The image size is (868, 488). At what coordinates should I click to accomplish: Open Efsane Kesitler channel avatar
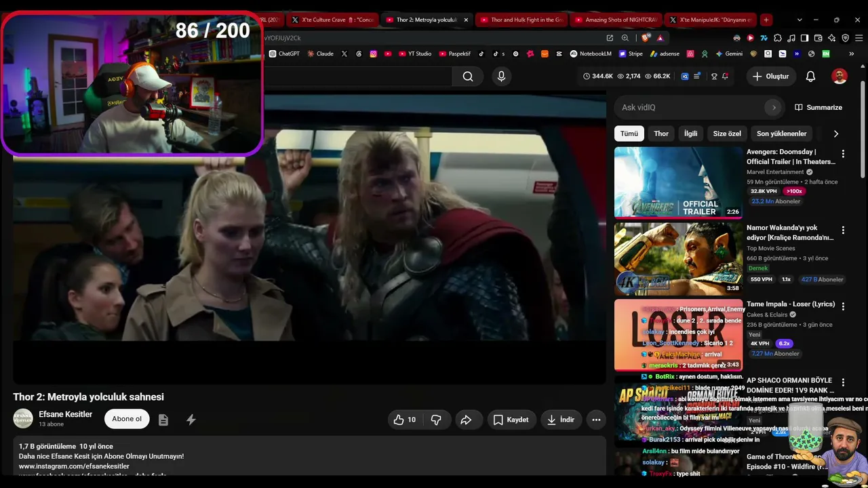23,418
